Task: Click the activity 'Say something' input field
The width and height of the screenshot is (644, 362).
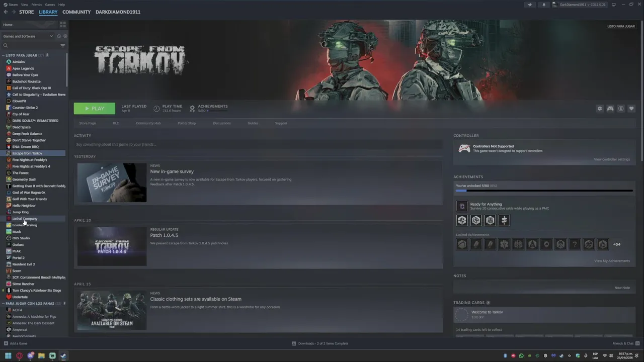Action: click(x=258, y=144)
